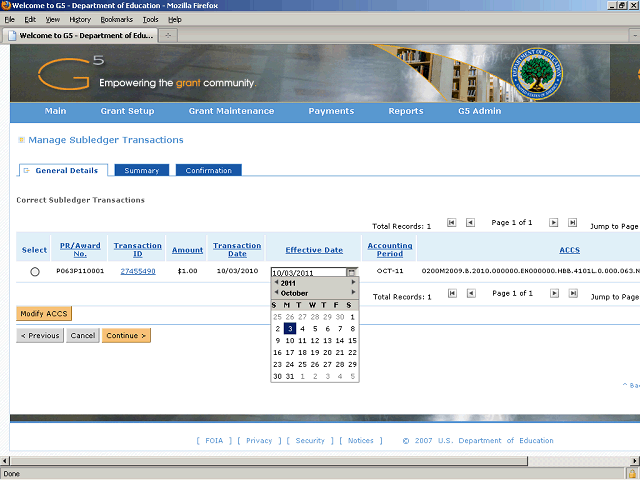Switch to General Details tab
640x480 pixels.
coord(63,170)
